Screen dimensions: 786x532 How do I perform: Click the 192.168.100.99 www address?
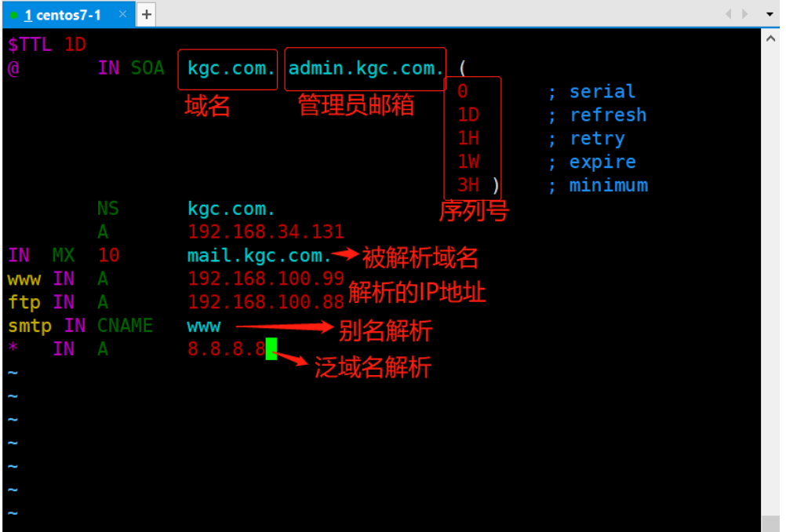tap(266, 279)
